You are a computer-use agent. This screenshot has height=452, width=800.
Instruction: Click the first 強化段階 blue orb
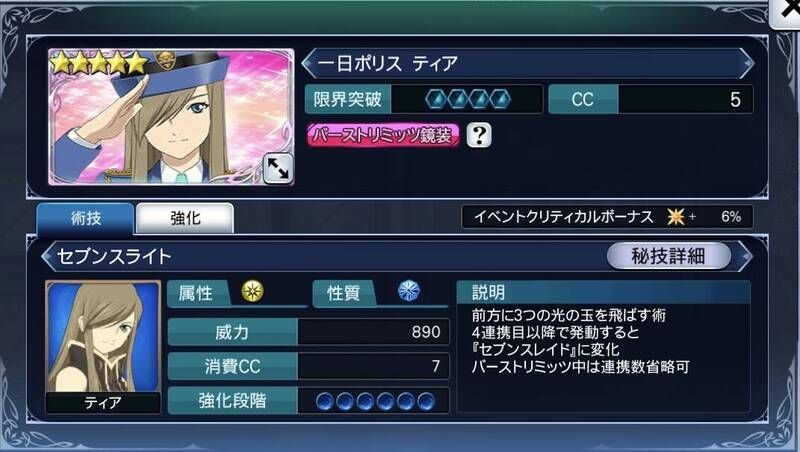coord(324,401)
